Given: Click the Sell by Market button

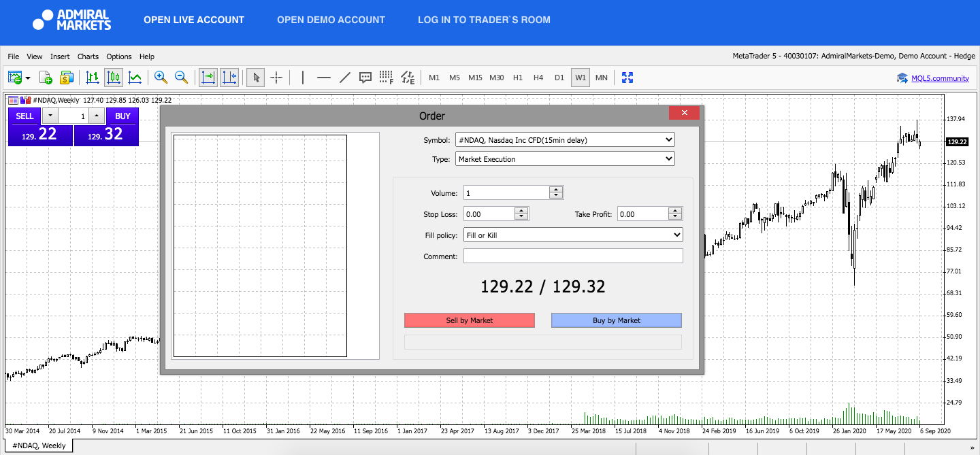Looking at the screenshot, I should click(470, 320).
